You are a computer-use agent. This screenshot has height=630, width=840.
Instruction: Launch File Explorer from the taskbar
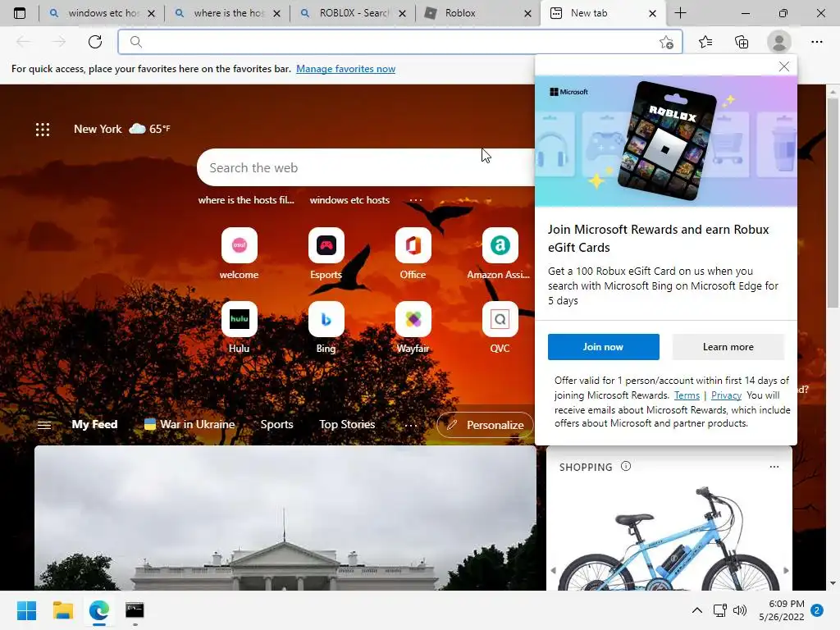[62, 610]
